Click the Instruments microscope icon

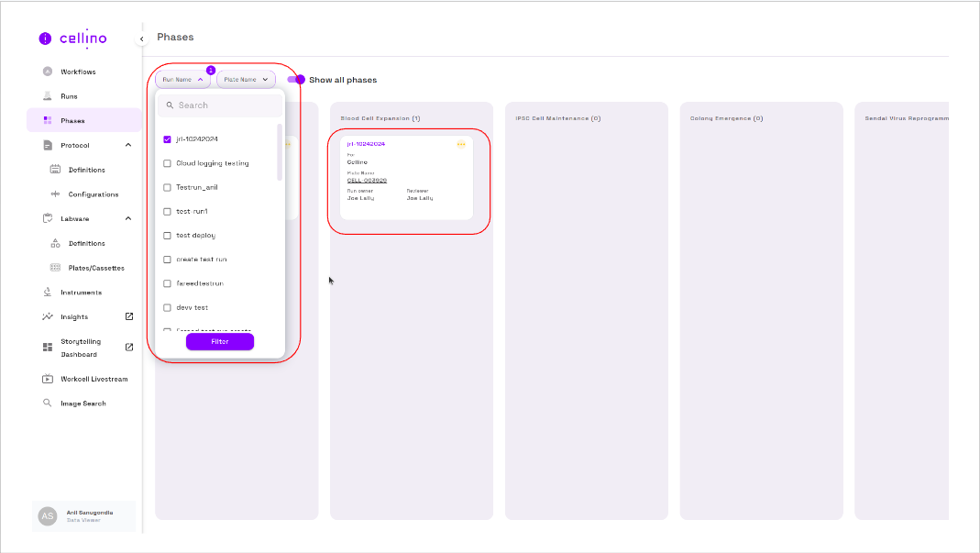point(48,293)
